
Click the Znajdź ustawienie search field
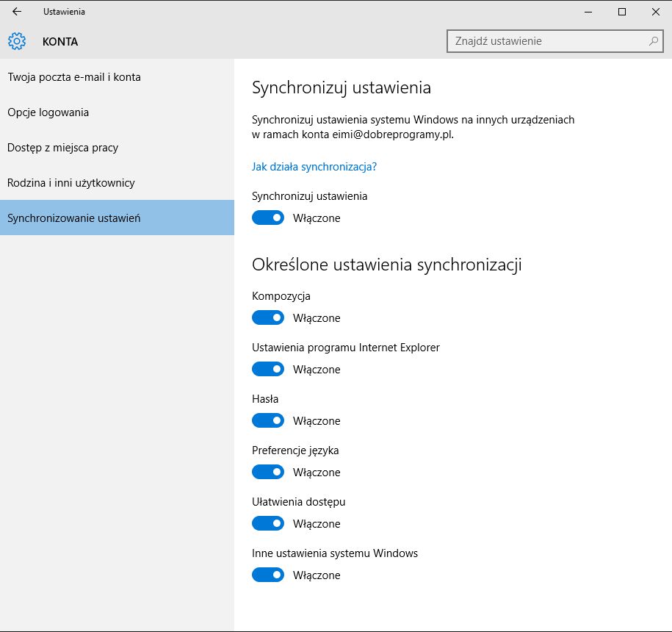click(x=547, y=41)
